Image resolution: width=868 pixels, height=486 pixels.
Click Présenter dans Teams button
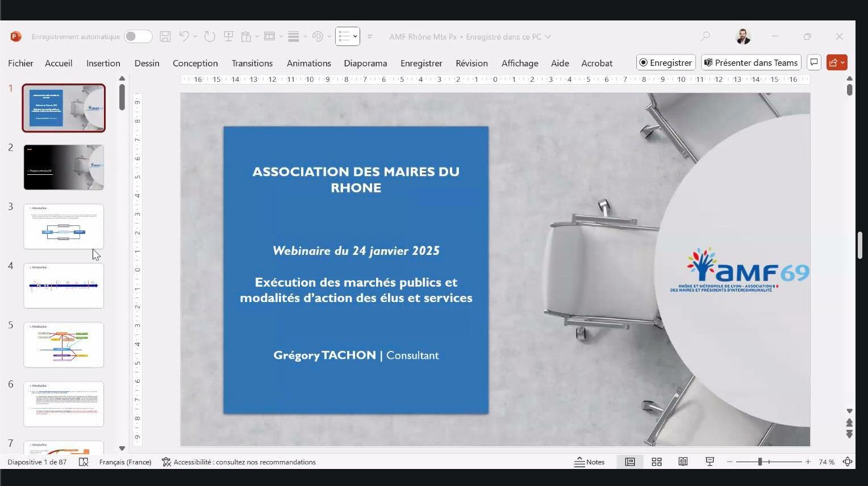coord(751,62)
